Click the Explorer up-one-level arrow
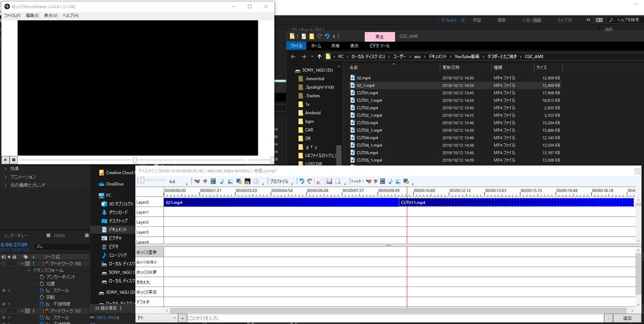 click(x=320, y=56)
